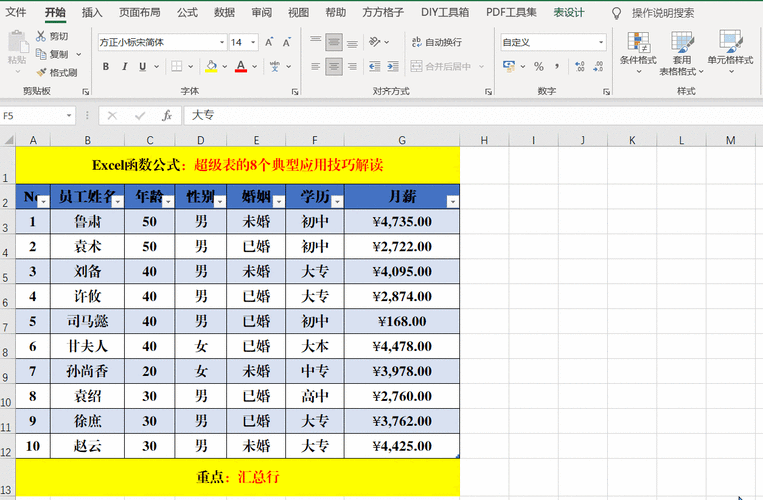Open font name dropdown 方正小标宋简体
Image resolution: width=763 pixels, height=500 pixels.
(221, 42)
